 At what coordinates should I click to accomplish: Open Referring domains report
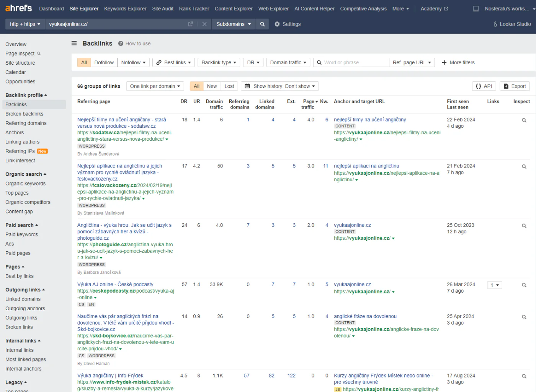pos(26,123)
